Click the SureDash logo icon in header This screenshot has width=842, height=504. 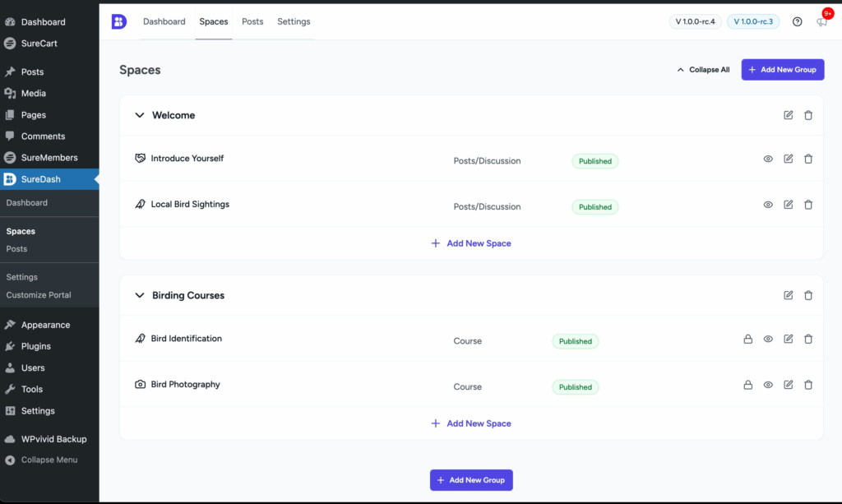click(119, 21)
